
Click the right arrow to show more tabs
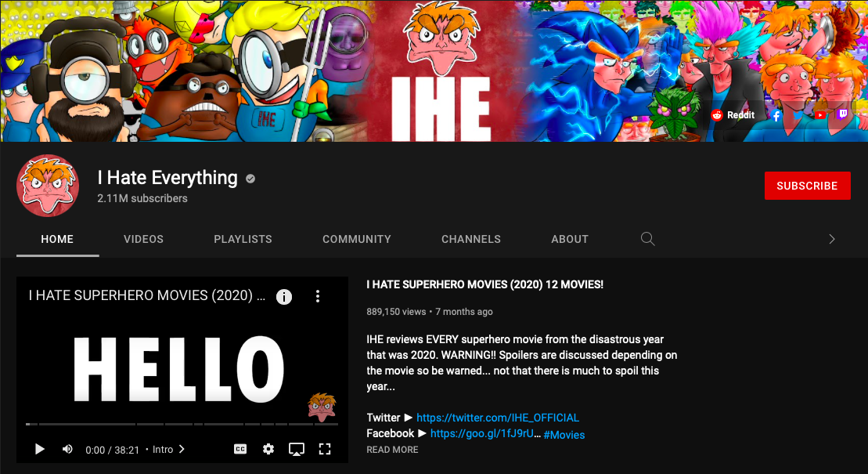(x=831, y=239)
